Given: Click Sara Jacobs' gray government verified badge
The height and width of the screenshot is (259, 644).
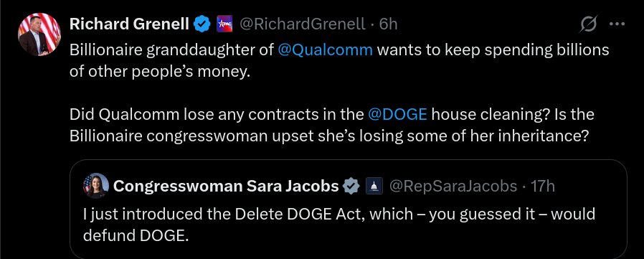Looking at the screenshot, I should (x=351, y=187).
